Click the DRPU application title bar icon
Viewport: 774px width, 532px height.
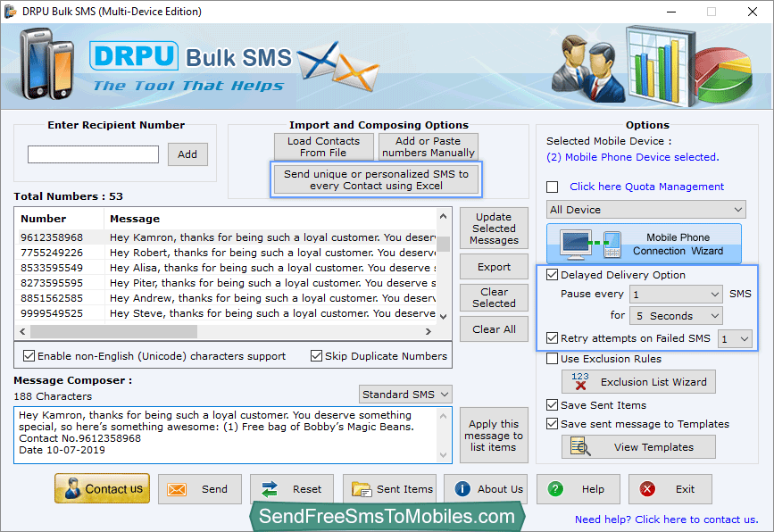[x=11, y=12]
